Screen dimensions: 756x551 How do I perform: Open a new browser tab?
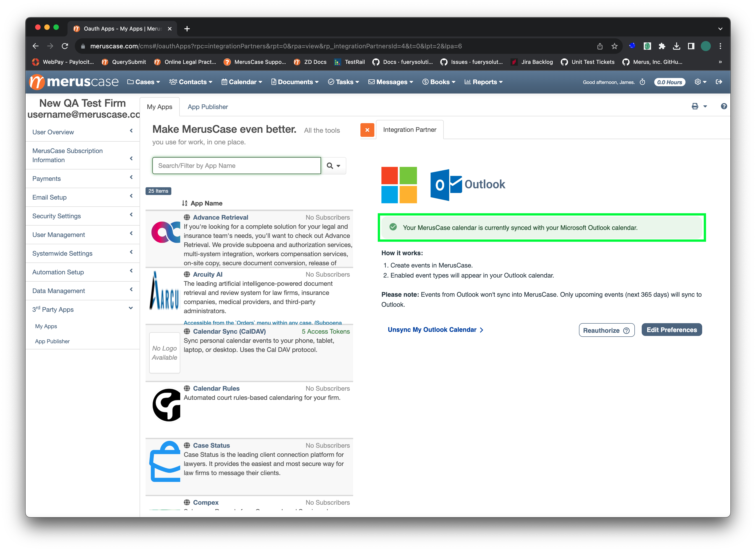pyautogui.click(x=187, y=29)
